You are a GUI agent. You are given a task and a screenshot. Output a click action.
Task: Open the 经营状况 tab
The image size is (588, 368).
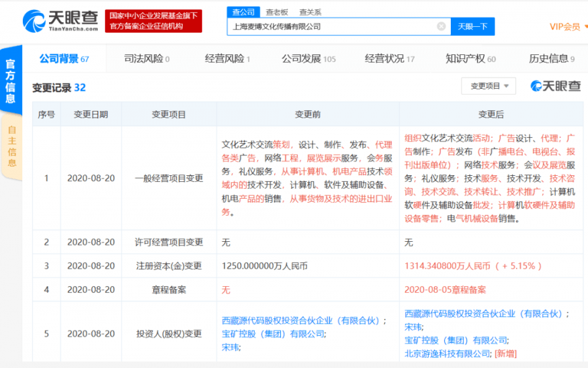389,59
